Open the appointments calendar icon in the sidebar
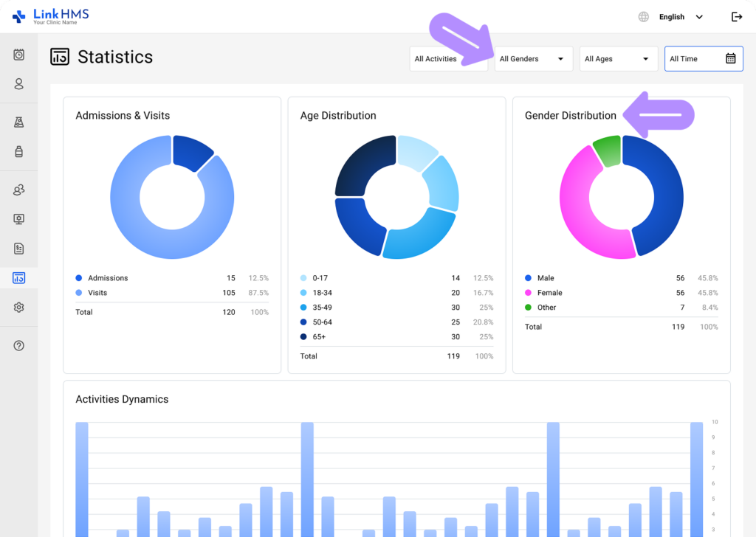 click(x=18, y=55)
